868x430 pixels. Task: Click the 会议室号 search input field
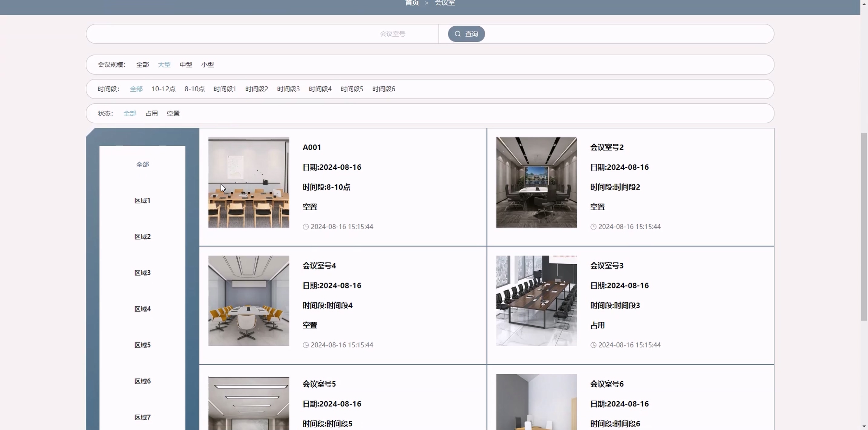pyautogui.click(x=263, y=34)
